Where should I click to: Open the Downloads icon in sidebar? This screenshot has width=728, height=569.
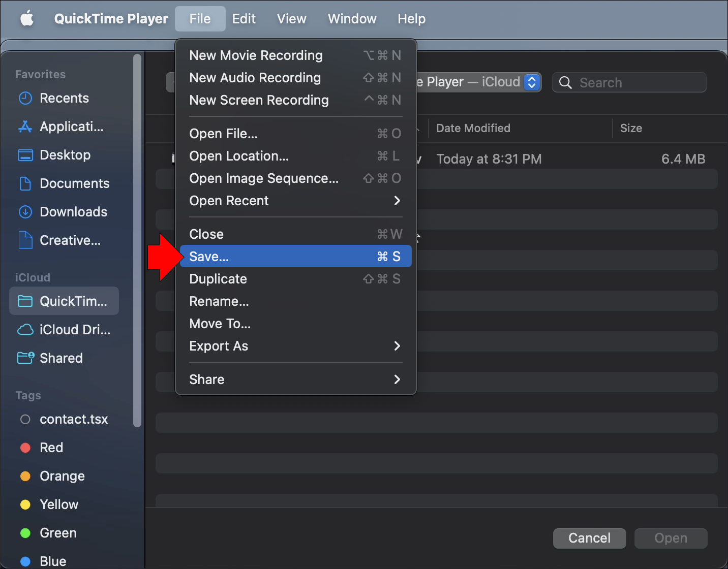pyautogui.click(x=25, y=212)
